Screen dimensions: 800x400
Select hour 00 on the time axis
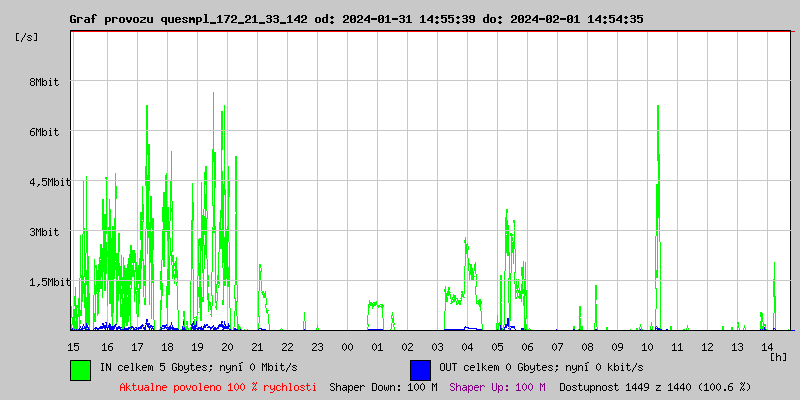tap(347, 347)
